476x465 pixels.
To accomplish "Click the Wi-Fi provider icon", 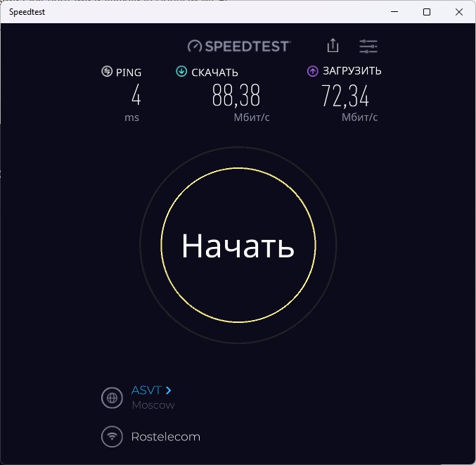I will 112,437.
